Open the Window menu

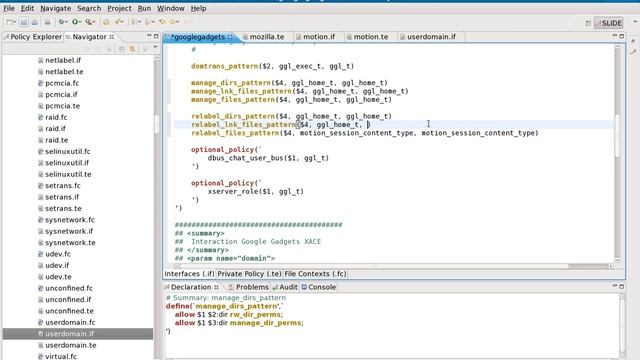[x=171, y=8]
